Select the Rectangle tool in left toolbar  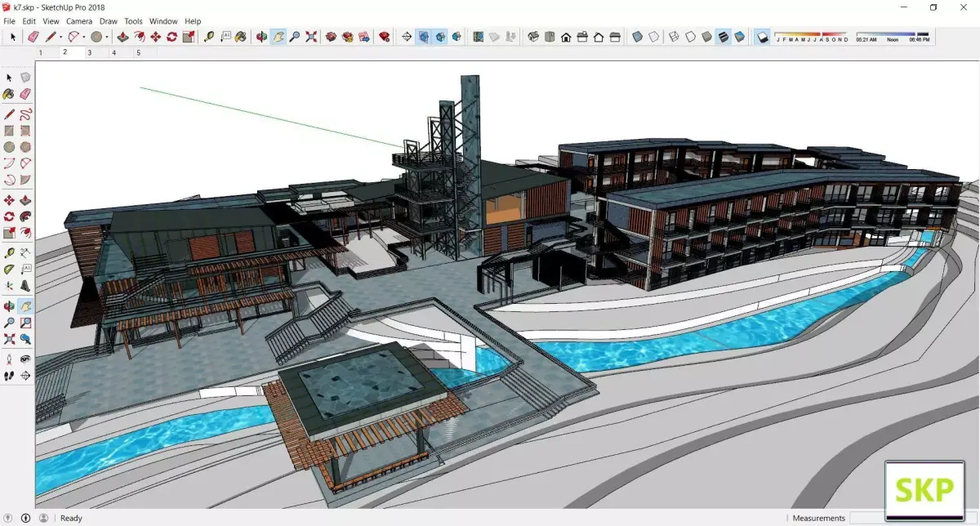point(9,131)
